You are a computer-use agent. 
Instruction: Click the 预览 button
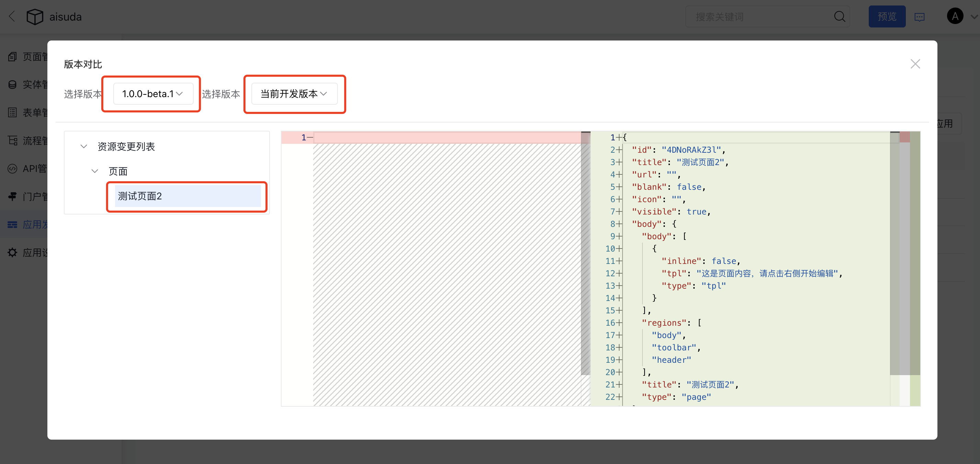coord(887,16)
